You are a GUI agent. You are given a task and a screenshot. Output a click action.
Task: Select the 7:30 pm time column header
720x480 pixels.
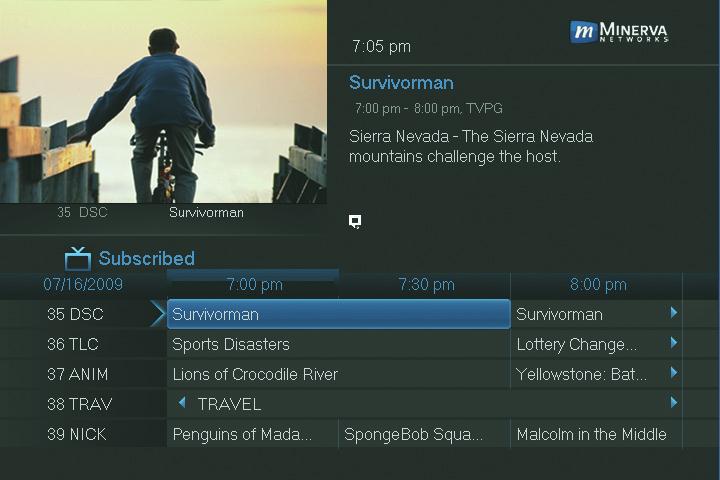[426, 285]
